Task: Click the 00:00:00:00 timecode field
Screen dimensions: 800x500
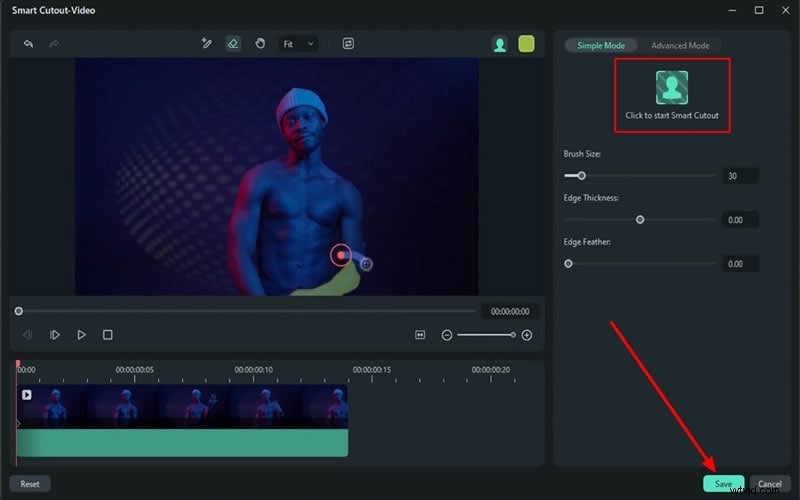Action: click(x=510, y=311)
